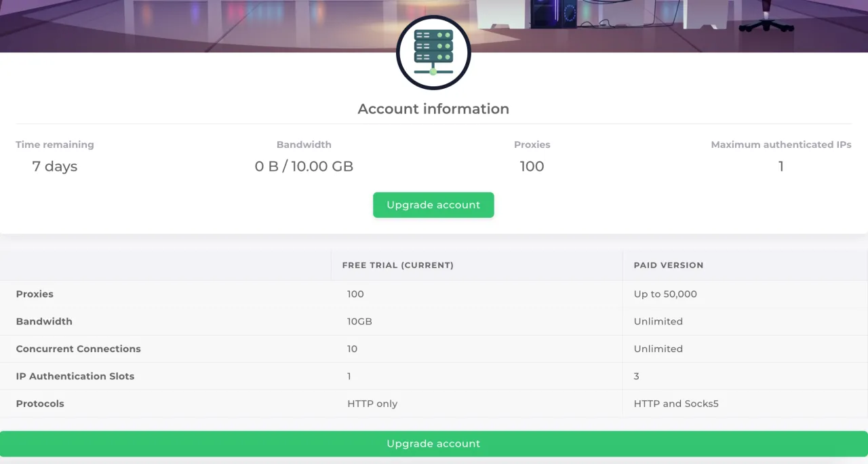Viewport: 868px width, 464px height.
Task: Select the IP Authentication Slots row label
Action: [x=75, y=376]
